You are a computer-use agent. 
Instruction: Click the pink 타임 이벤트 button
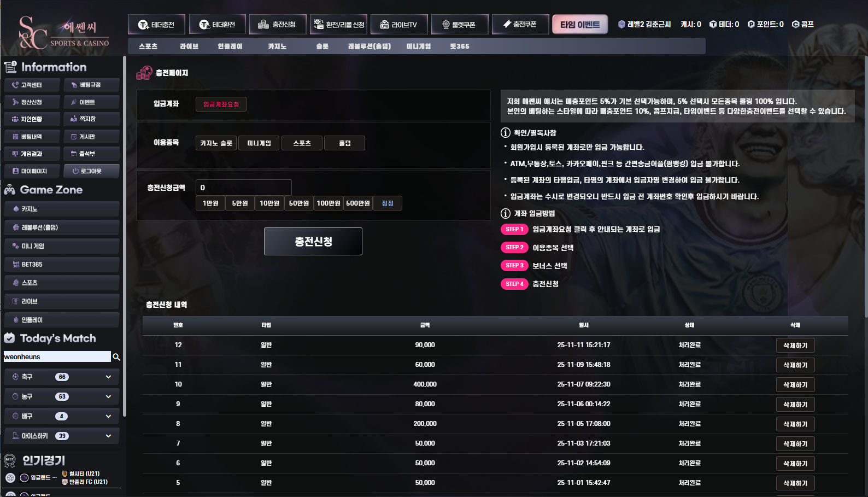[580, 25]
